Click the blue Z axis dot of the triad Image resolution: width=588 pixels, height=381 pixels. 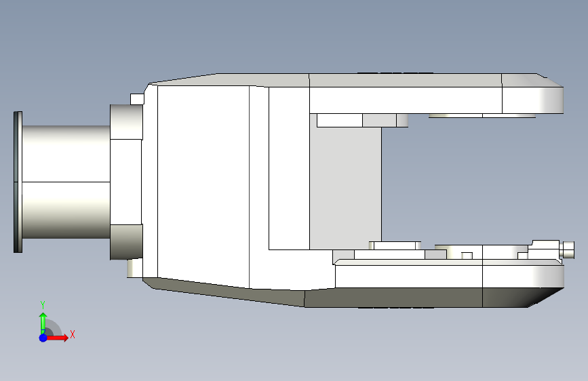(43, 338)
